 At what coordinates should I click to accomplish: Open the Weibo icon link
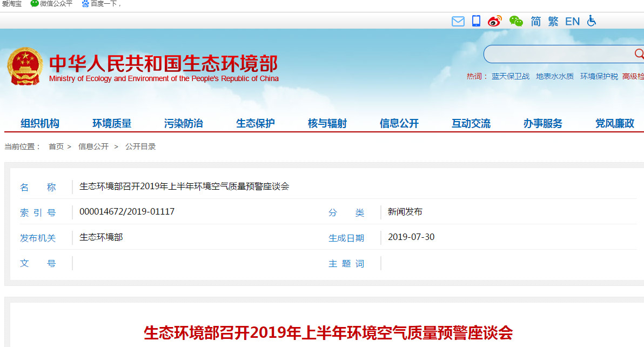[495, 21]
